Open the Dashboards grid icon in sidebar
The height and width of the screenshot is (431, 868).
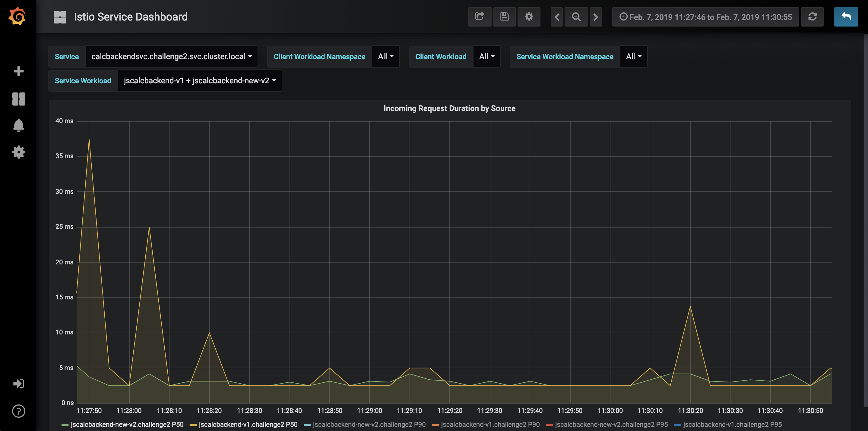click(18, 99)
